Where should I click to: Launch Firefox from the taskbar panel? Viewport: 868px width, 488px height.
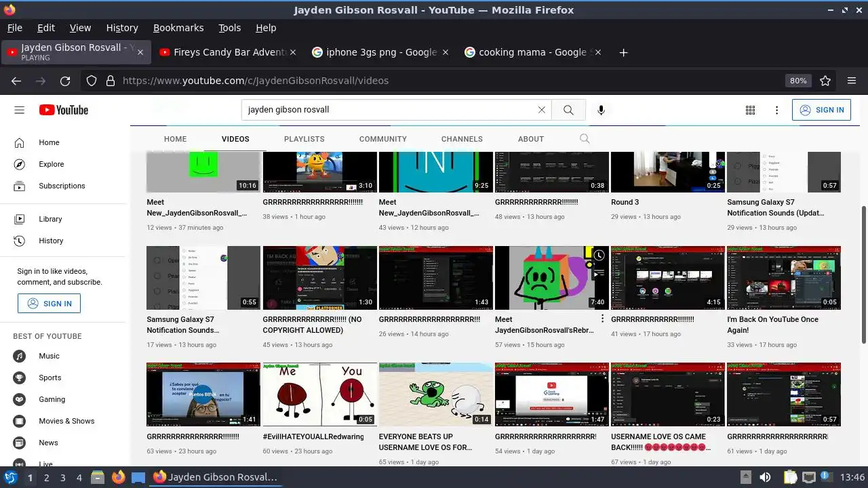[119, 477]
